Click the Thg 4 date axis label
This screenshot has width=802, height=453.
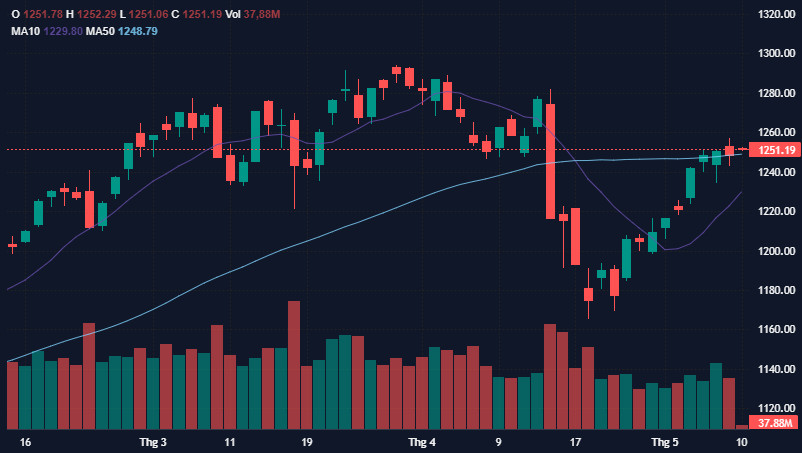pyautogui.click(x=422, y=442)
